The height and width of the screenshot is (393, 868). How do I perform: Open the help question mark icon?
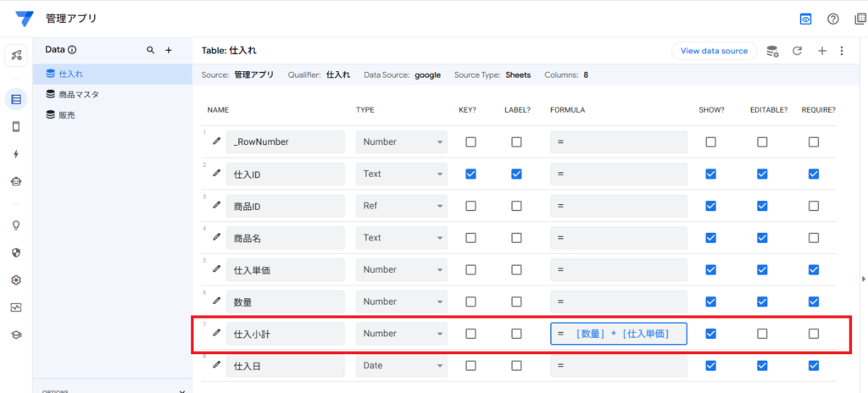(833, 19)
